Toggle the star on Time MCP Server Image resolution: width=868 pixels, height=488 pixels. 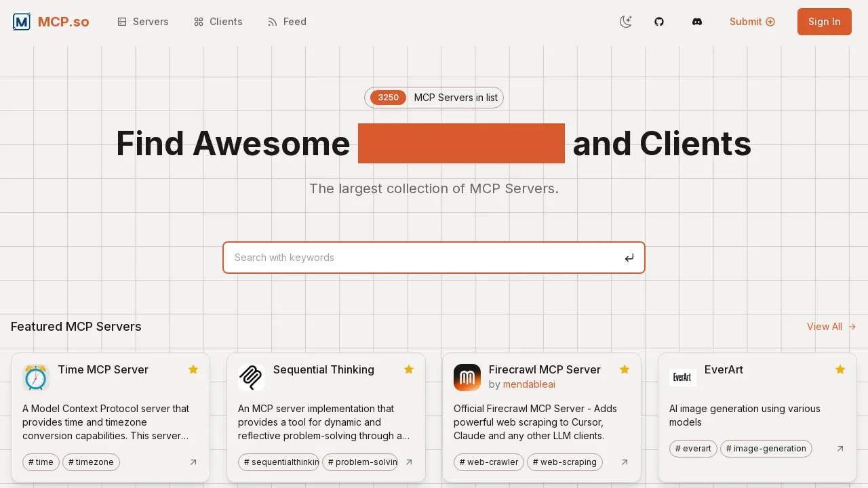(193, 369)
